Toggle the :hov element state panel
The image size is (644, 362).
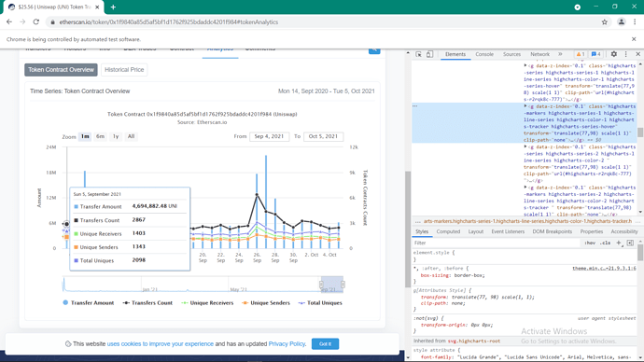click(x=590, y=243)
